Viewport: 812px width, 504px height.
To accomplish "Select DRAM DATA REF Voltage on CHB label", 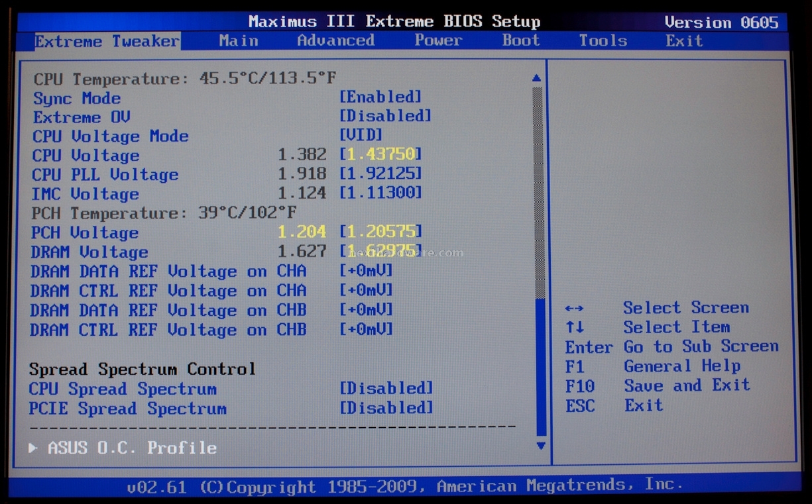I will click(x=168, y=310).
